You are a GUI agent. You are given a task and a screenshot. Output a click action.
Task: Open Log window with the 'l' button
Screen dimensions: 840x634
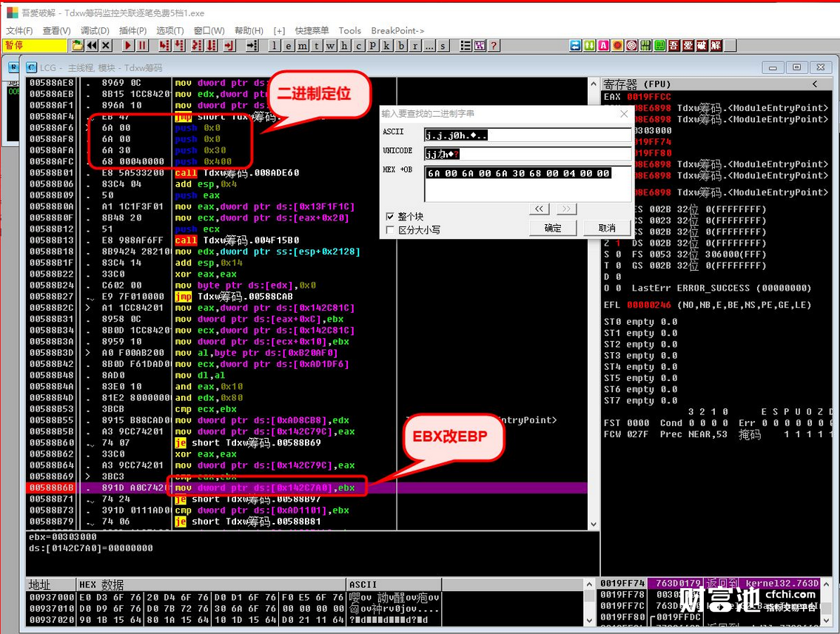tap(275, 46)
